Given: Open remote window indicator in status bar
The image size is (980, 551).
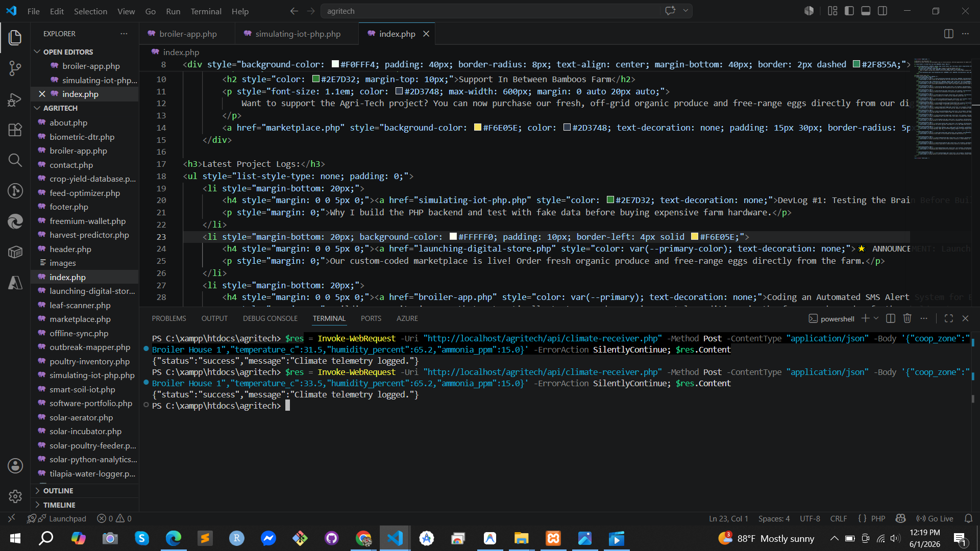Looking at the screenshot, I should coord(11,518).
